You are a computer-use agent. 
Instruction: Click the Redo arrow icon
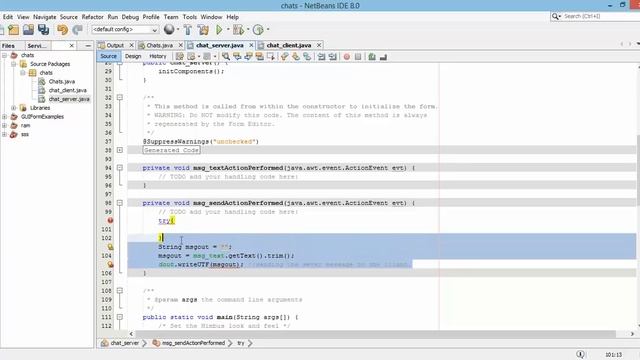pos(78,29)
